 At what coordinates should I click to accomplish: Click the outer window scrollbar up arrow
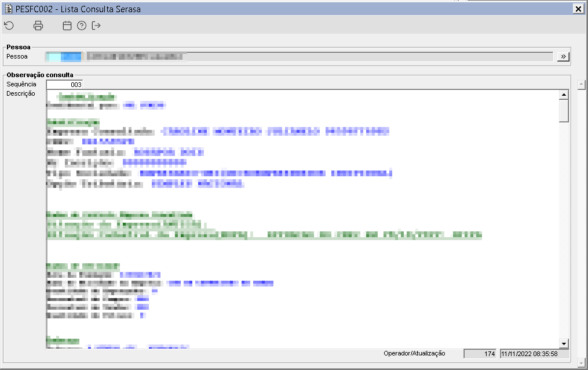[581, 85]
